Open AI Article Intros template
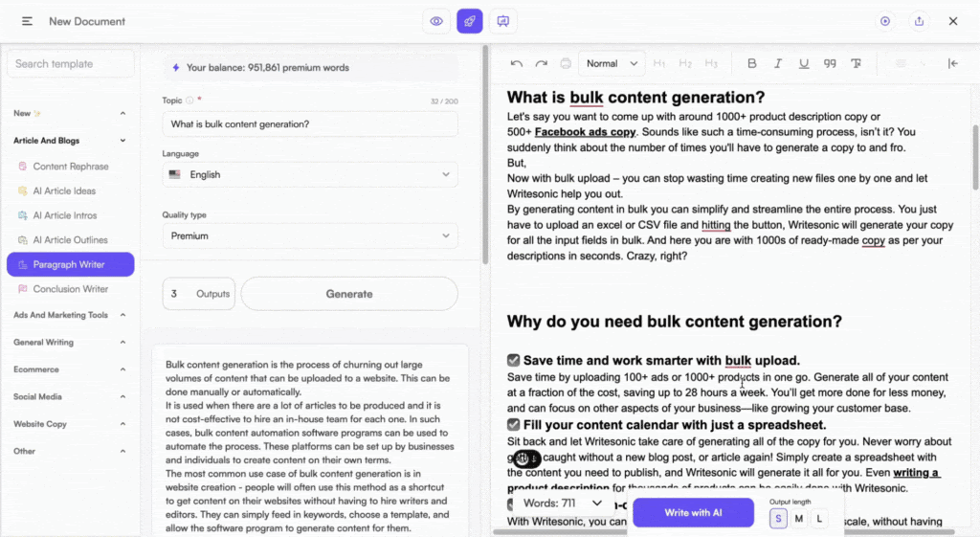 pyautogui.click(x=71, y=215)
